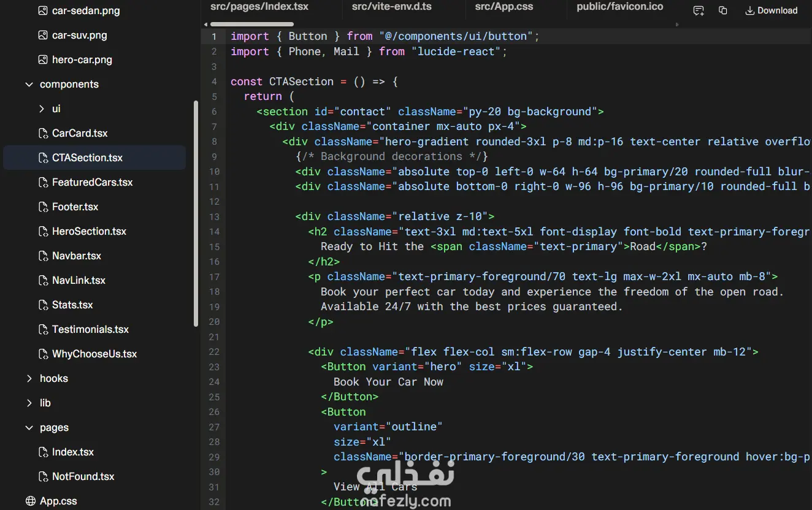Click the Testimonials.tsx file icon
The height and width of the screenshot is (510, 812).
click(x=43, y=329)
